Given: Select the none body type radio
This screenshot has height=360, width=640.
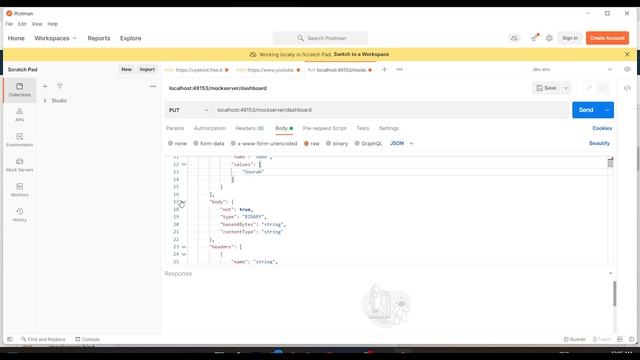Looking at the screenshot, I should [171, 143].
